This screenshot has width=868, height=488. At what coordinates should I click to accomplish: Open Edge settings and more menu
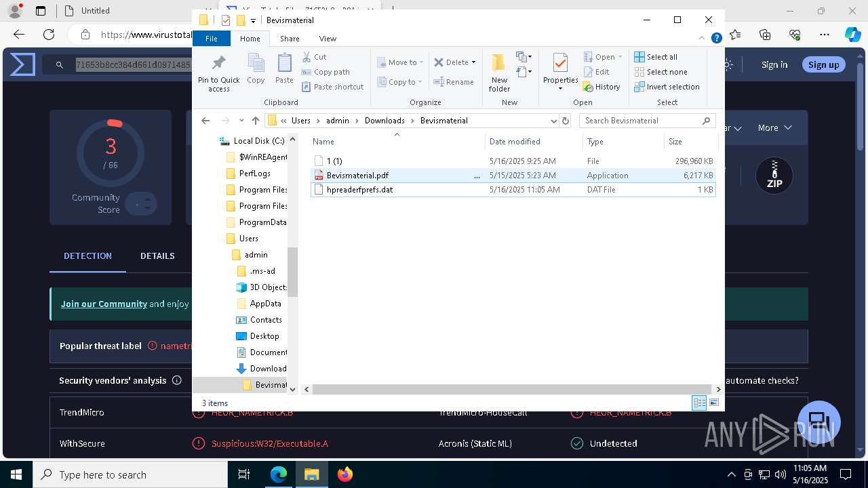click(825, 35)
